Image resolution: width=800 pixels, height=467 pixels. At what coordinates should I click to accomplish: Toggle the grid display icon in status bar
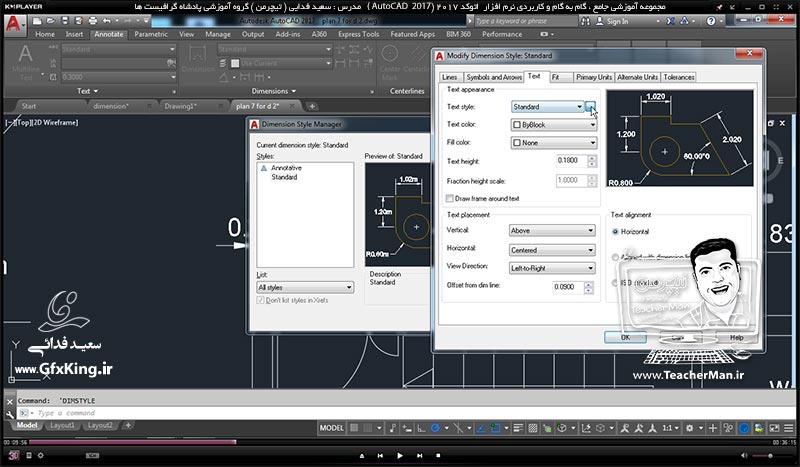click(x=354, y=428)
